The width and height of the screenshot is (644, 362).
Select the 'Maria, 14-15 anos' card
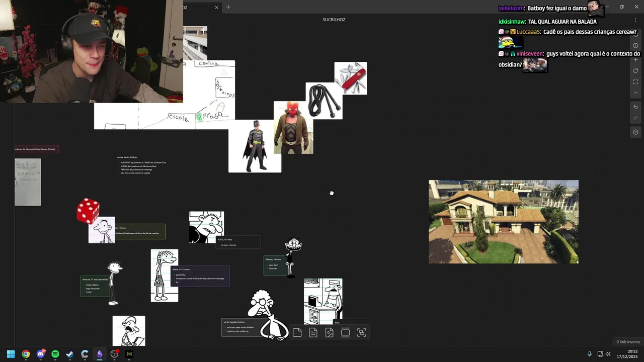200,276
